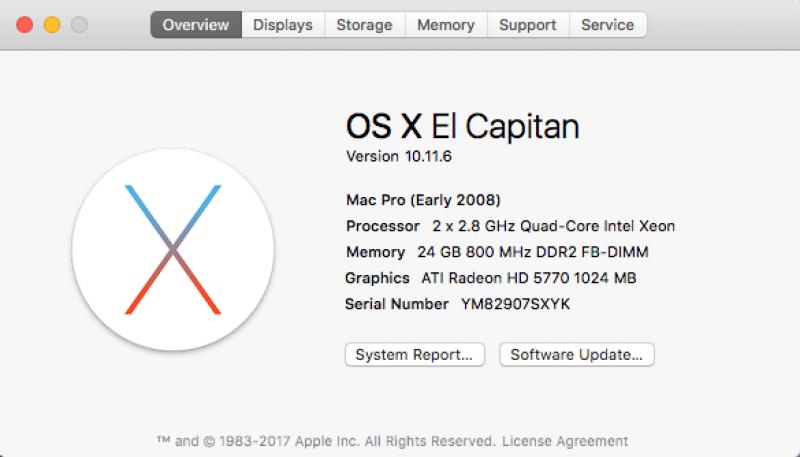Go to the Memory tab
The width and height of the screenshot is (800, 457).
(x=446, y=24)
